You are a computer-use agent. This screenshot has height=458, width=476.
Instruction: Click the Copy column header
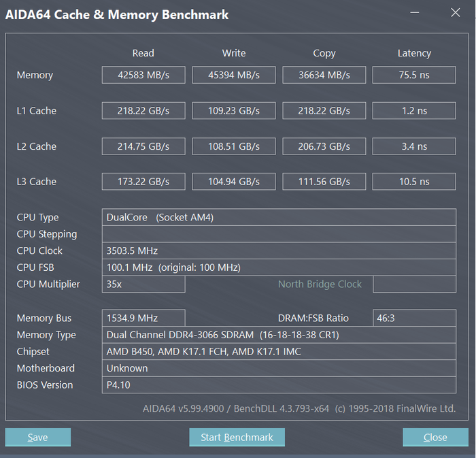pos(324,54)
